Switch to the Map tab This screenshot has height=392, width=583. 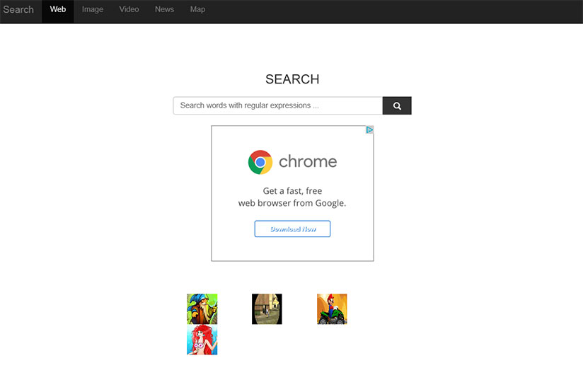[197, 9]
